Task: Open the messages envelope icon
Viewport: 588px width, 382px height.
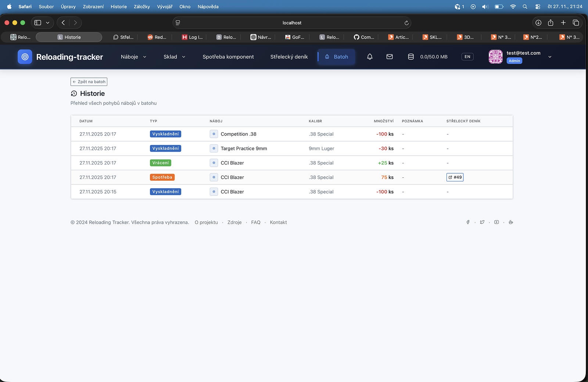Action: click(x=390, y=57)
